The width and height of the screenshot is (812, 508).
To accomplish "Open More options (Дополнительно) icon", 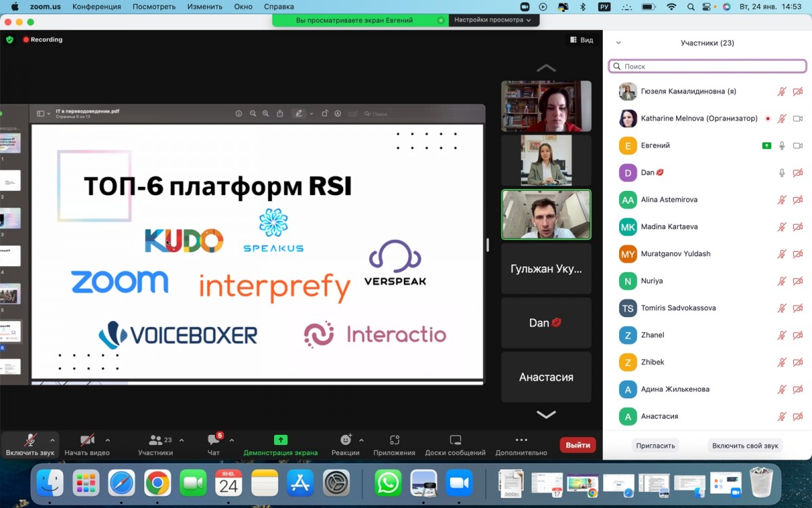I will click(x=521, y=440).
